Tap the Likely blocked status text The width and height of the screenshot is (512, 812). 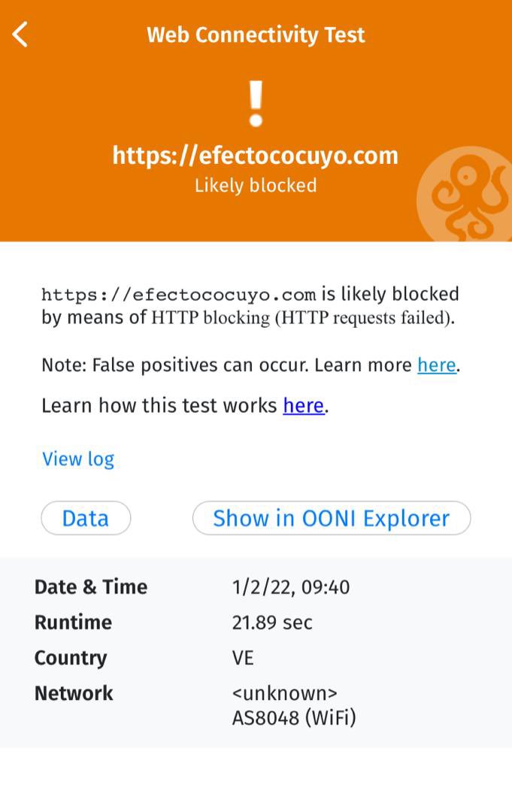[256, 186]
